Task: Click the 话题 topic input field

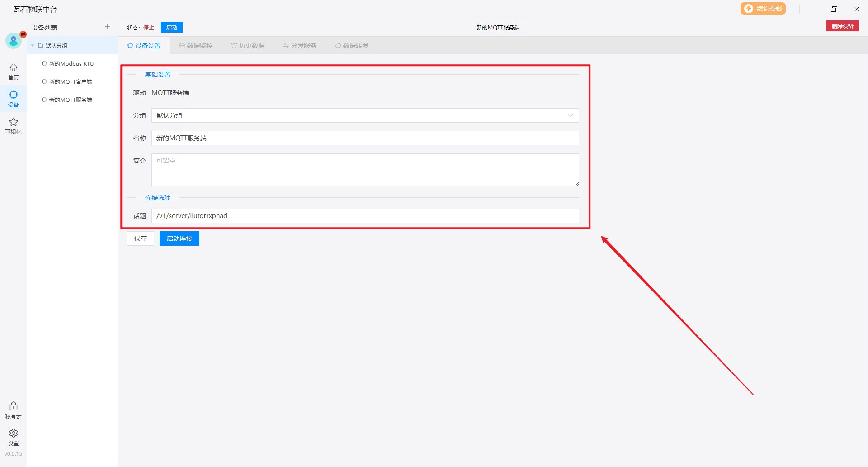Action: 365,216
